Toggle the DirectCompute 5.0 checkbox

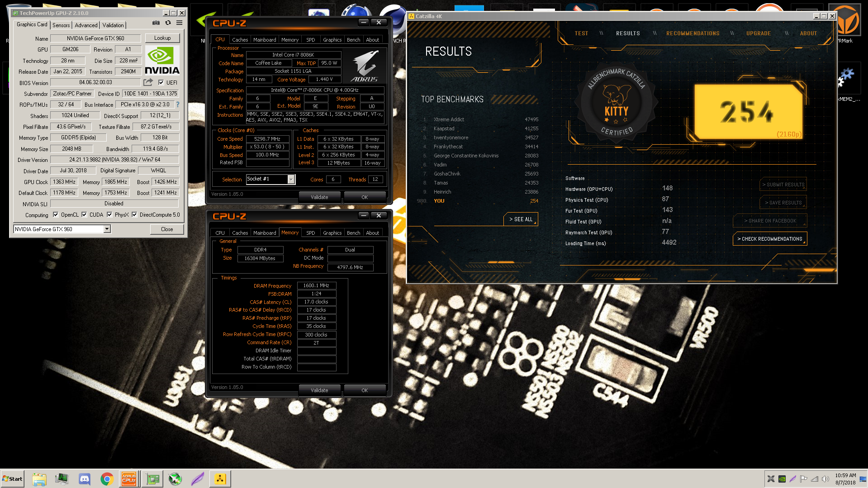[134, 215]
